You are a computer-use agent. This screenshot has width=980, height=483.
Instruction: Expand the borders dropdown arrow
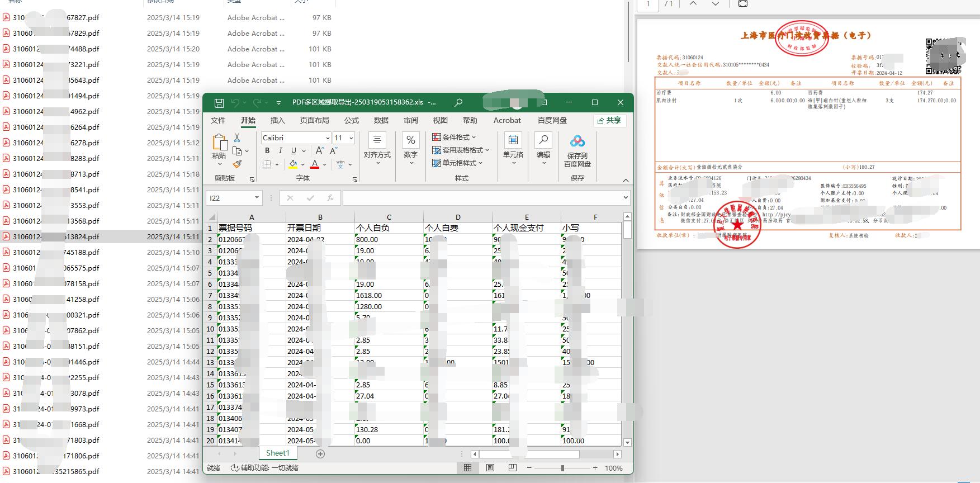[x=277, y=164]
